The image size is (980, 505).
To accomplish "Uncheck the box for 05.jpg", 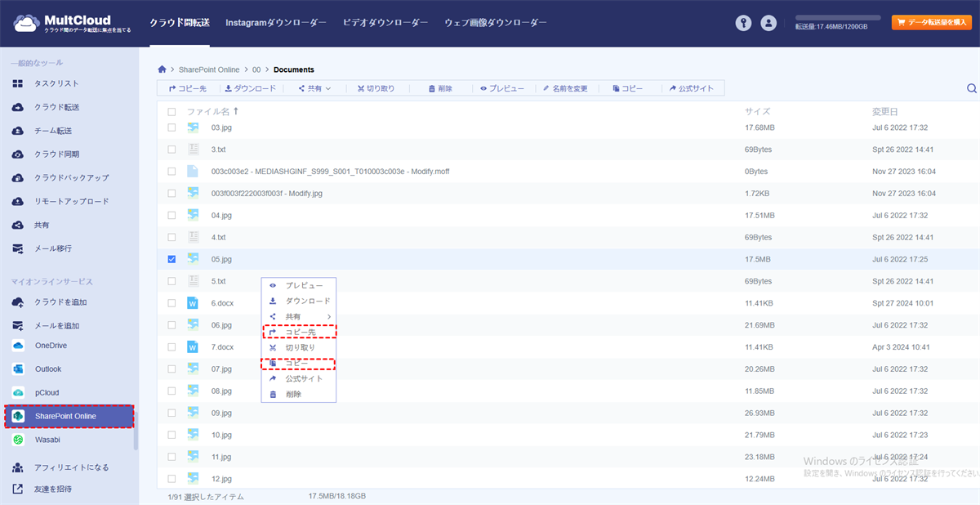I will [x=171, y=259].
